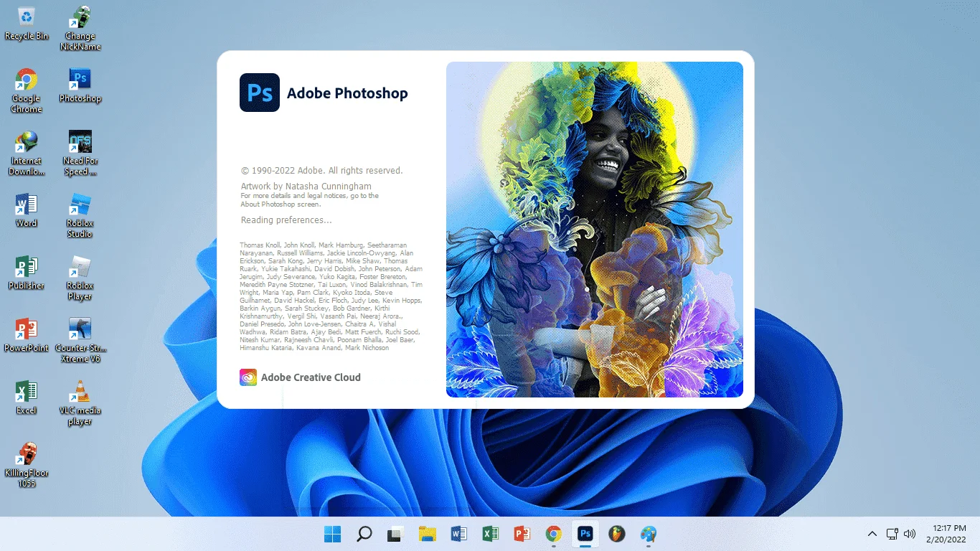
Task: Select the PowerPoint desktop shortcut
Action: coord(26,336)
